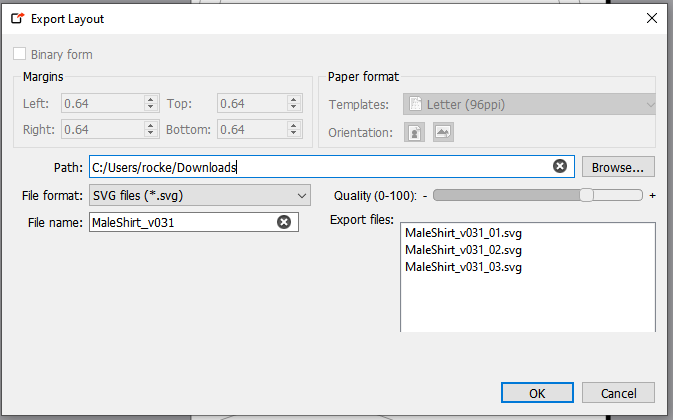Select MaleShirt_v031_01.svg in Export files

pos(463,233)
